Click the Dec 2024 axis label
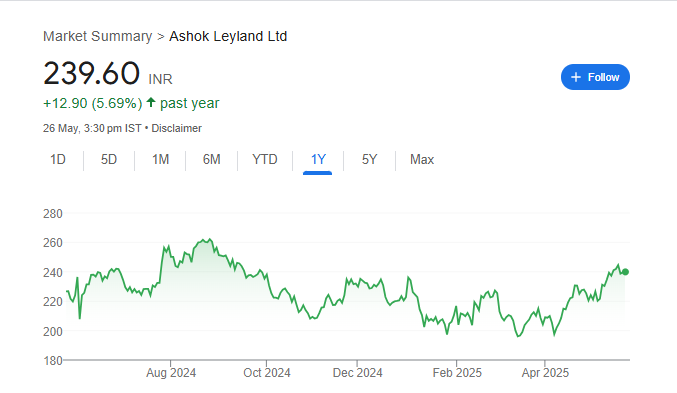 357,373
